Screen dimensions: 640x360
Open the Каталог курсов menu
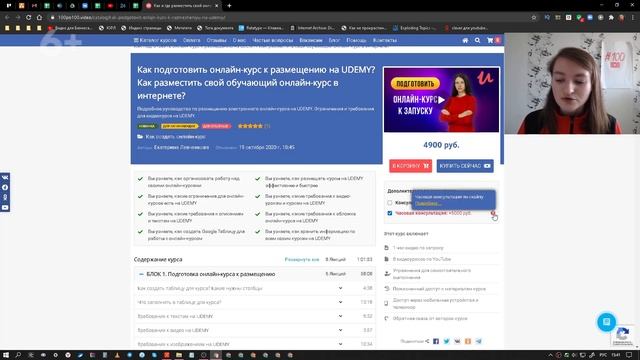[155, 40]
